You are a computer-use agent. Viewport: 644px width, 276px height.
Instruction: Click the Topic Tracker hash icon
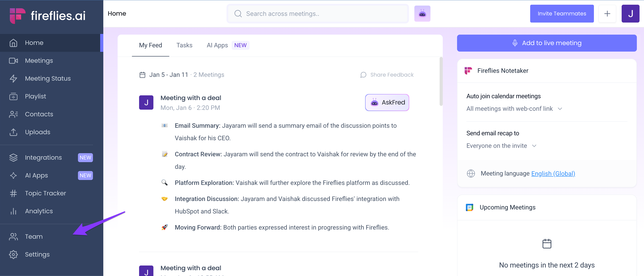click(x=13, y=193)
